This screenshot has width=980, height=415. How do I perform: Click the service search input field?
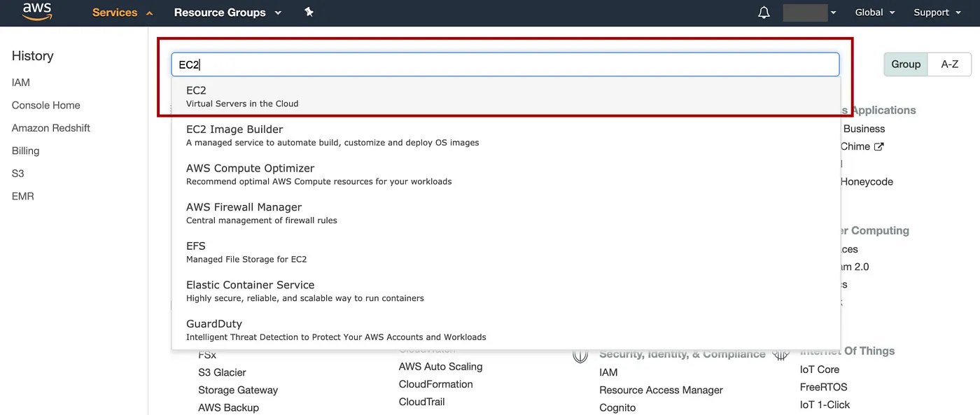[x=505, y=64]
